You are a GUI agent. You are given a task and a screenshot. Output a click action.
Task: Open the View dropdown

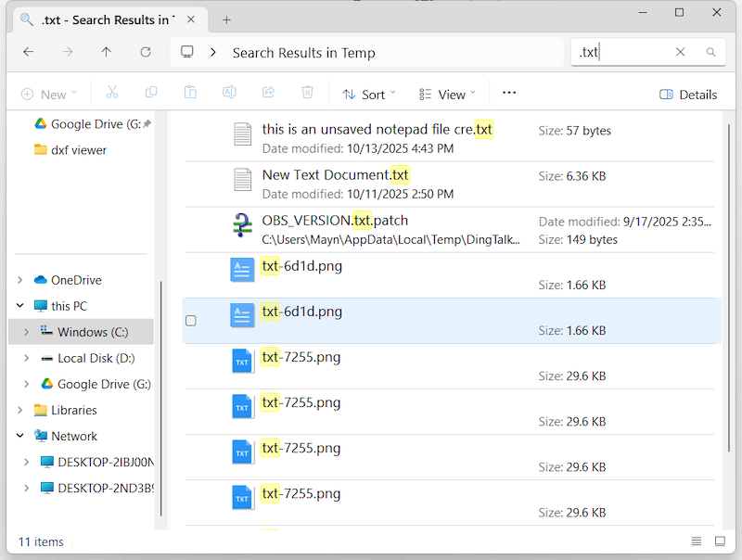pos(447,94)
